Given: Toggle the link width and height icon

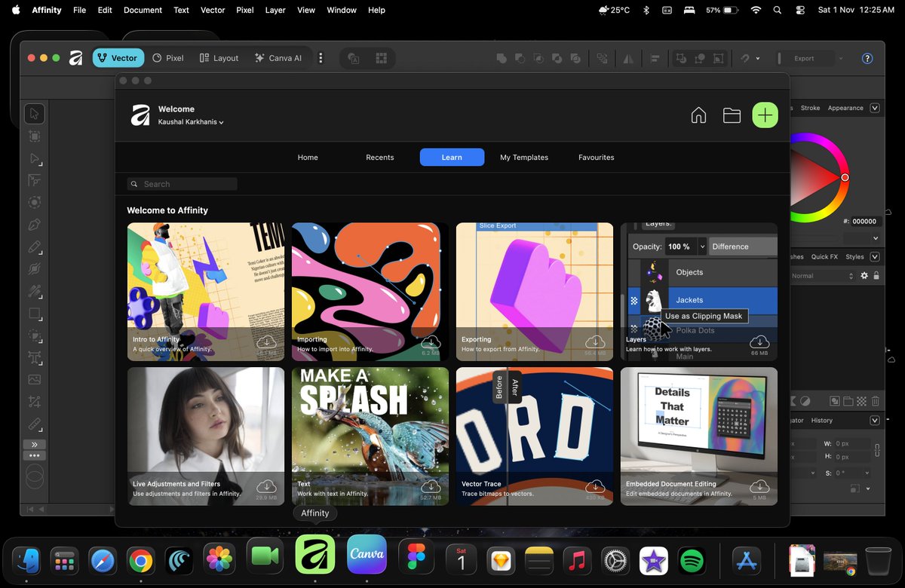Looking at the screenshot, I should click(877, 450).
